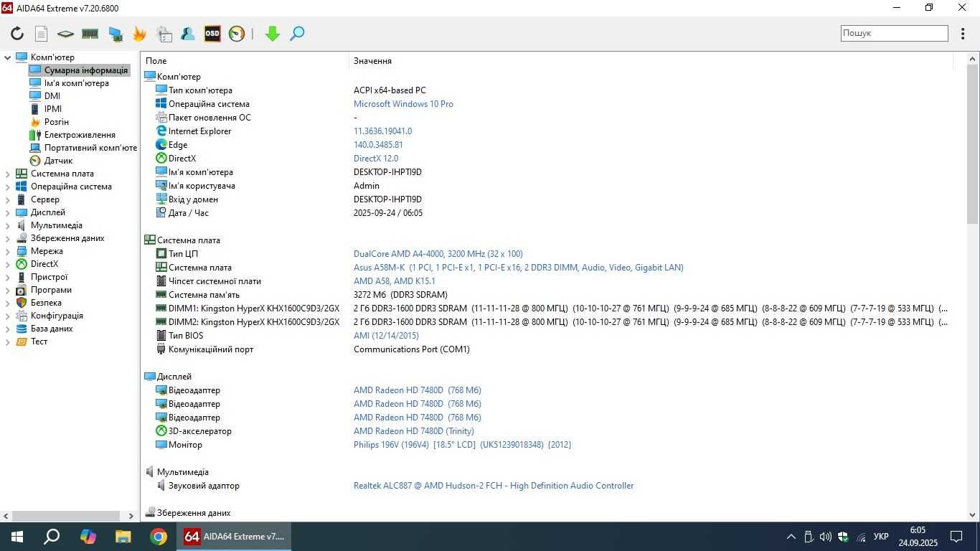Expand the Системна плата tree node
Viewport: 980px width, 551px height.
tap(7, 174)
